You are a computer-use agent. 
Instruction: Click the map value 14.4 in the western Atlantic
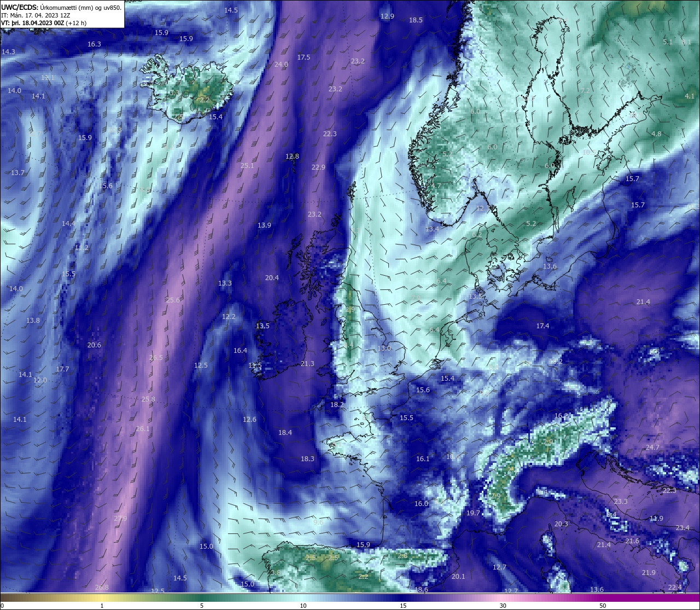coord(68,224)
